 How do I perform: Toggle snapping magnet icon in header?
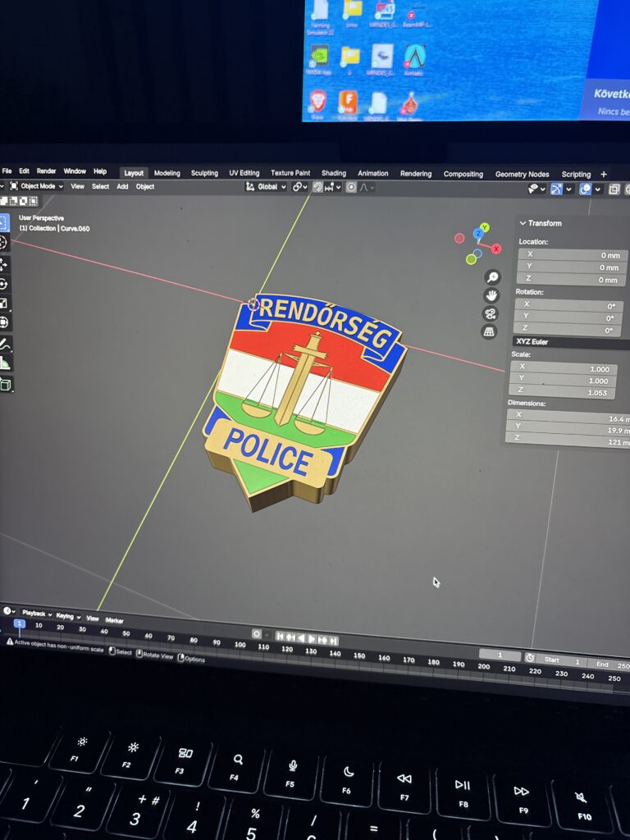pyautogui.click(x=317, y=187)
